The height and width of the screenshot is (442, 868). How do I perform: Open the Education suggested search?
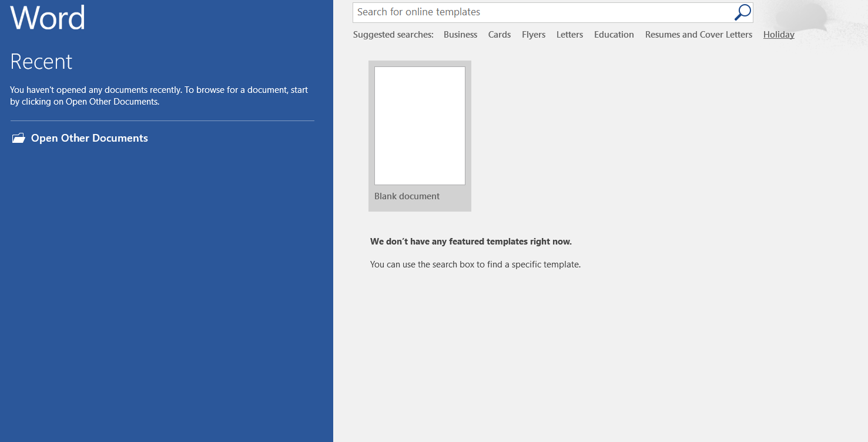(614, 34)
